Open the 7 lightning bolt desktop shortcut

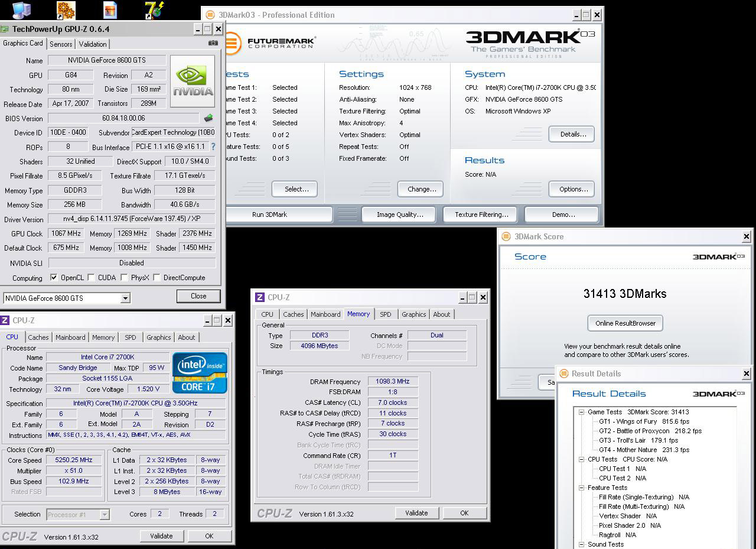click(x=154, y=9)
